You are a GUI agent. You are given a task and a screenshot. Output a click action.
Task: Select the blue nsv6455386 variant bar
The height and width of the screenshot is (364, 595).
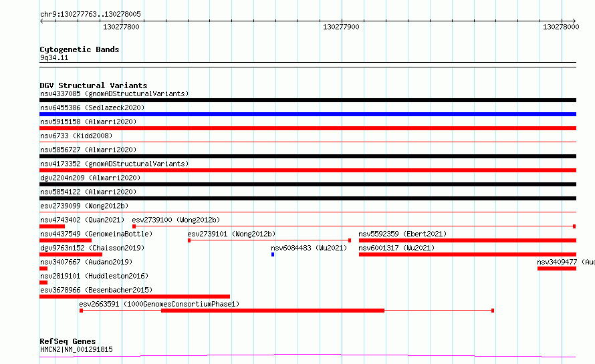coord(308,114)
